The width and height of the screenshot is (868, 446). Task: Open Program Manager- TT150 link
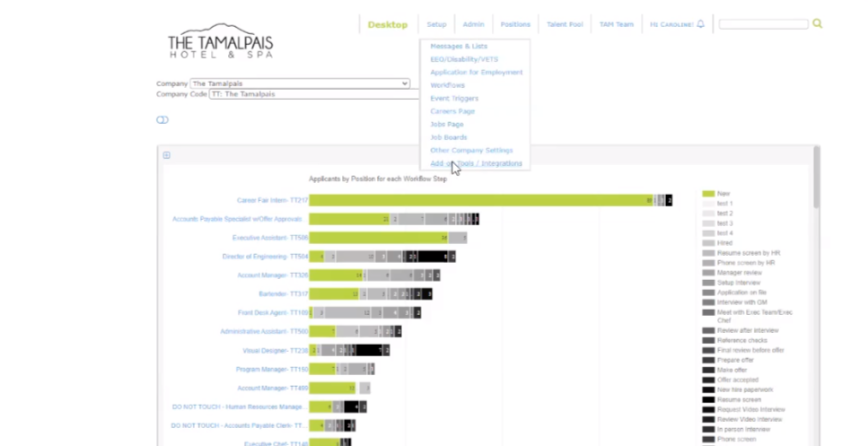click(272, 369)
